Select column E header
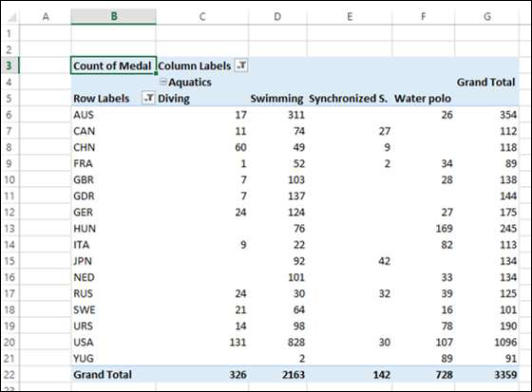The height and width of the screenshot is (392, 532). point(350,16)
